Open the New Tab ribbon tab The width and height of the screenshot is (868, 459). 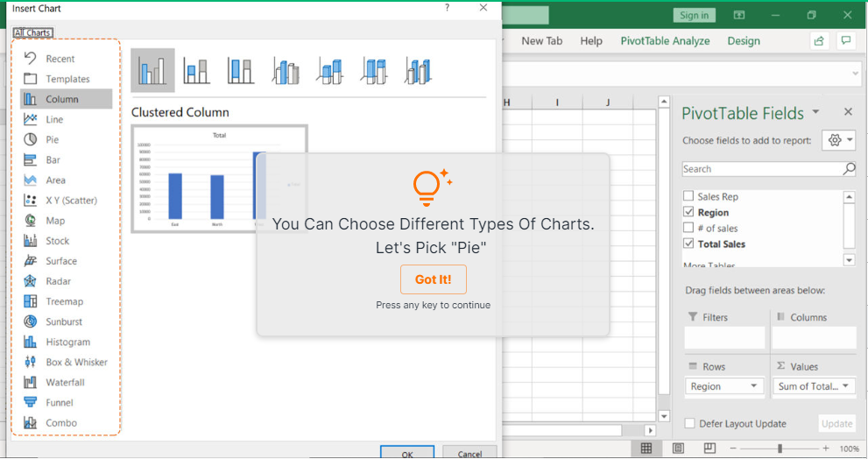point(541,41)
